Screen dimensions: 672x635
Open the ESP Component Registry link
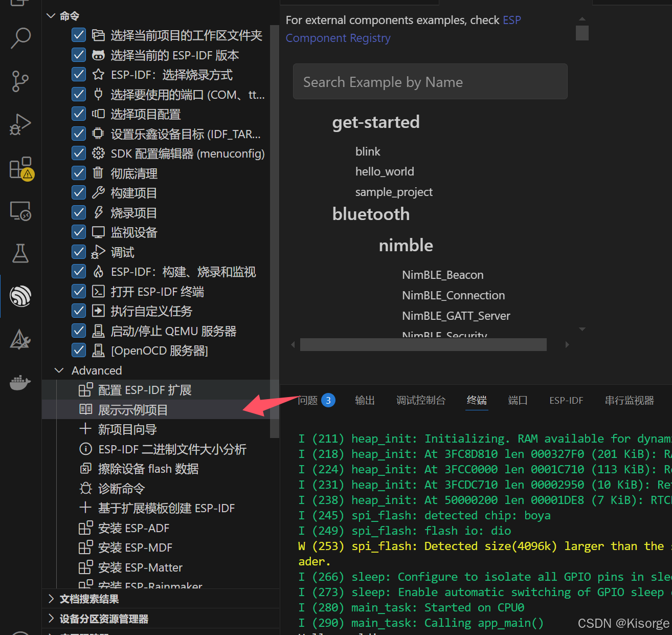[404, 29]
